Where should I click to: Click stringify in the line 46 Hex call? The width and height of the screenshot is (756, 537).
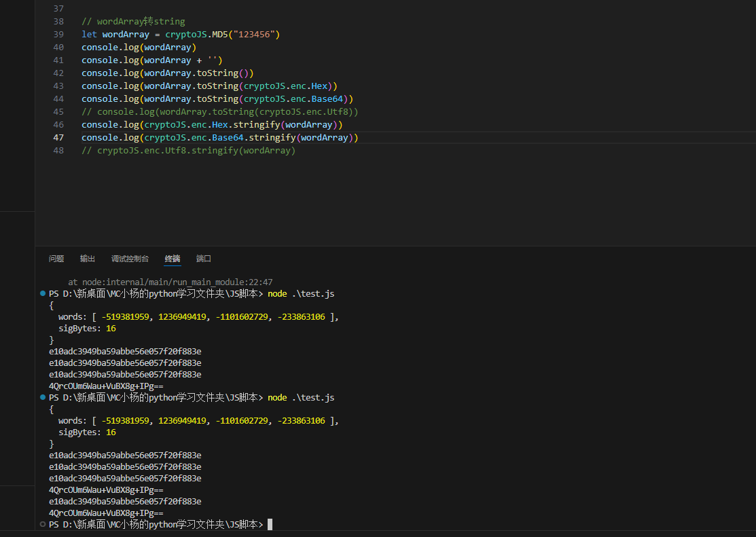tap(257, 125)
